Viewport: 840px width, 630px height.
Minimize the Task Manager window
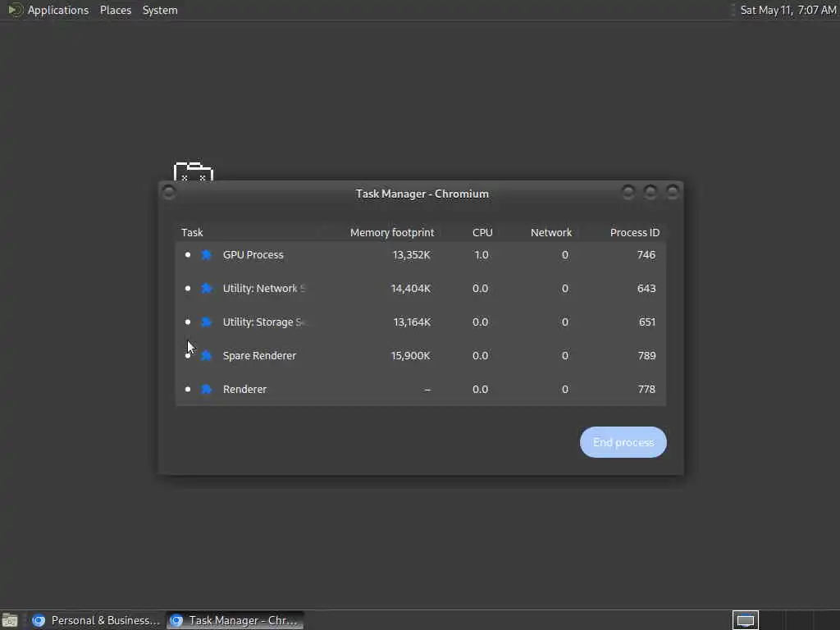[628, 192]
